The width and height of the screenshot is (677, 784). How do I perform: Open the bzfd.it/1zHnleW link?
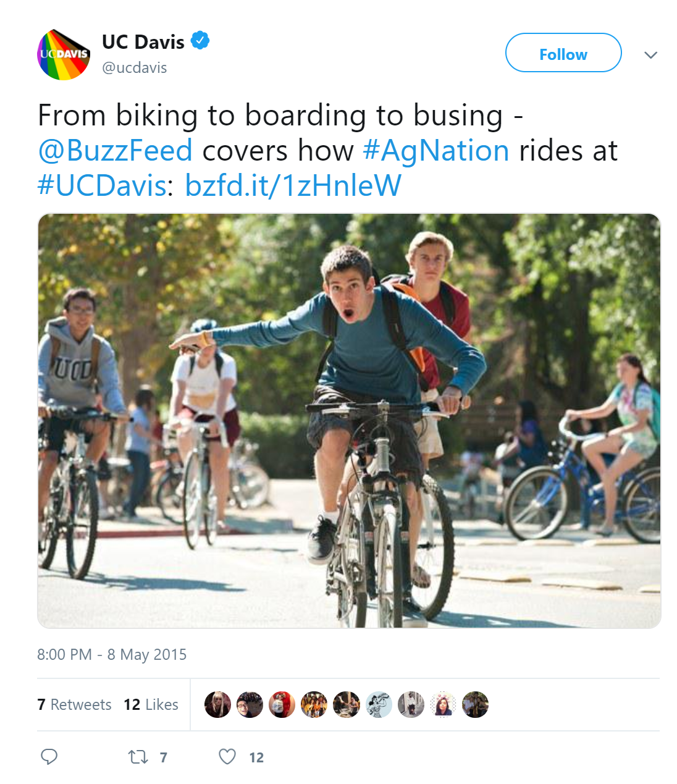(293, 185)
